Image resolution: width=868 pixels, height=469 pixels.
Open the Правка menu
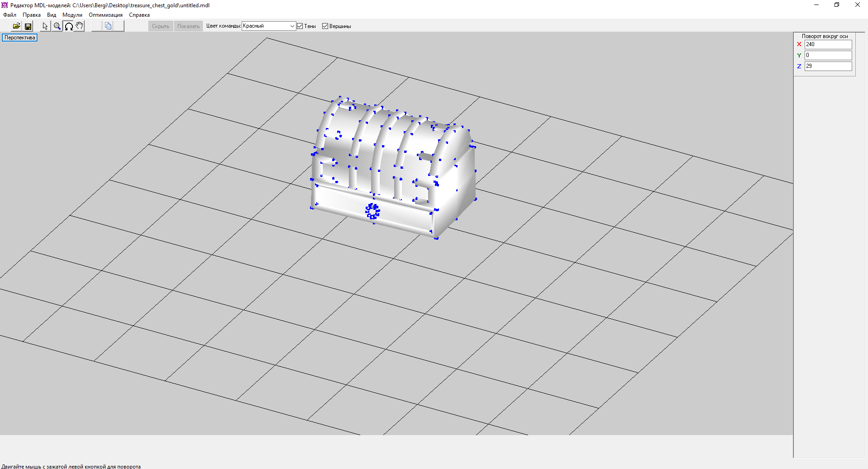[32, 15]
